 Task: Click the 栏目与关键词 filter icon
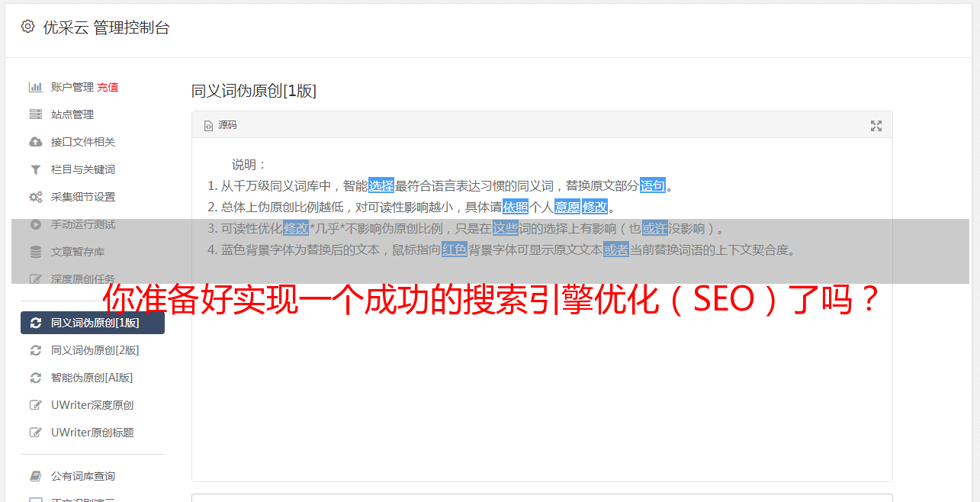(x=35, y=169)
